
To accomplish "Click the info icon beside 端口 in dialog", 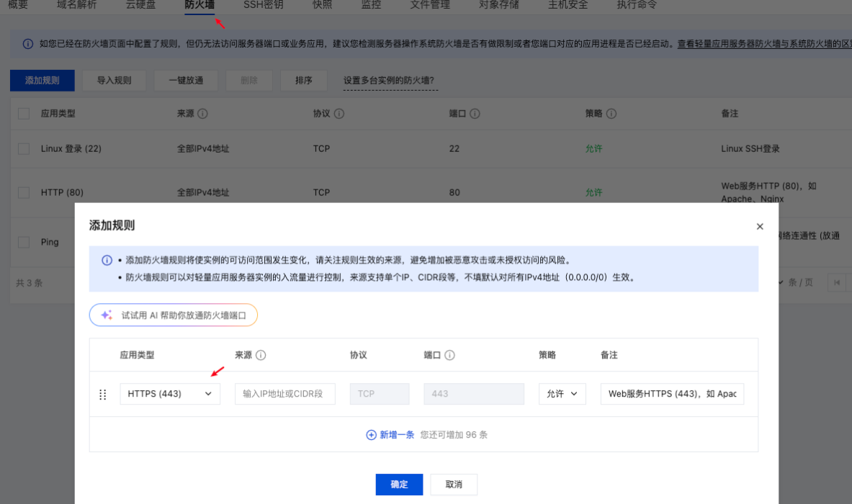I will pyautogui.click(x=449, y=355).
